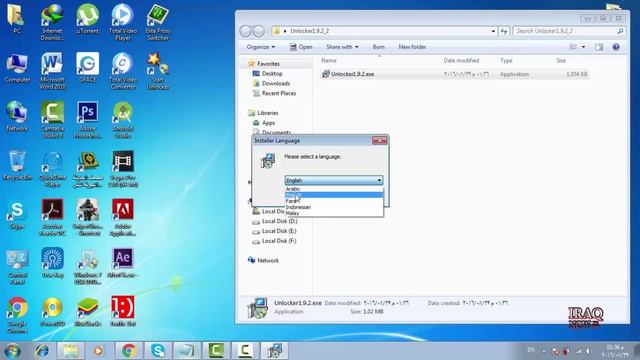The width and height of the screenshot is (640, 360).
Task: Select the Recycle Bin desktop icon
Action: click(17, 165)
